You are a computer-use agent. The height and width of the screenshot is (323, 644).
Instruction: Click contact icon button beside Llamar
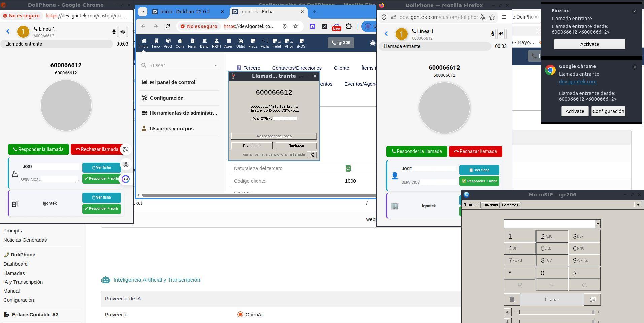coord(512,299)
